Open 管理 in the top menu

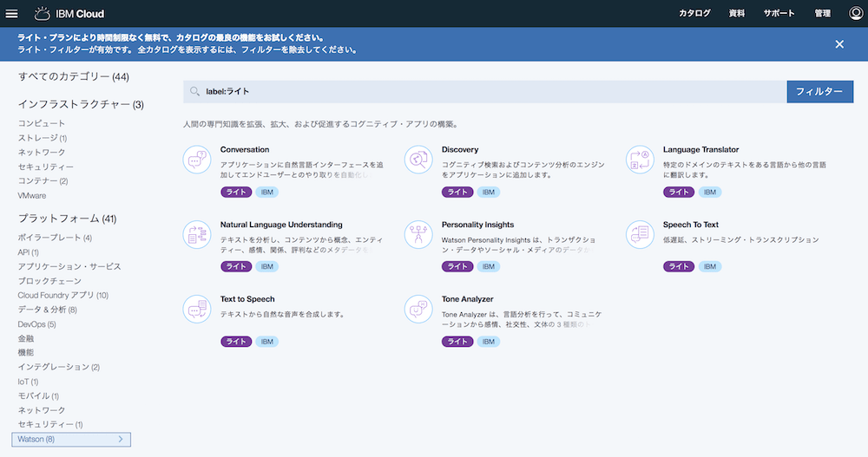click(x=822, y=13)
